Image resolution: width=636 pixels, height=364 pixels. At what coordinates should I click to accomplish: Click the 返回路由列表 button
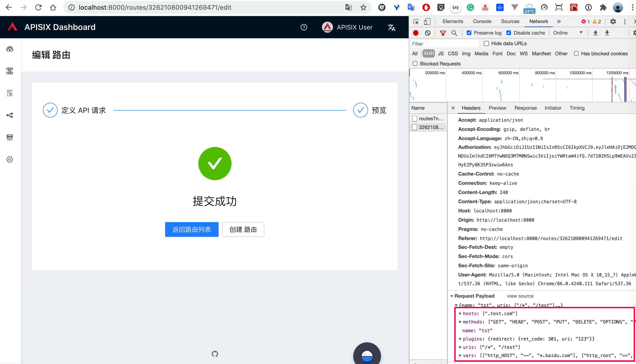[192, 229]
